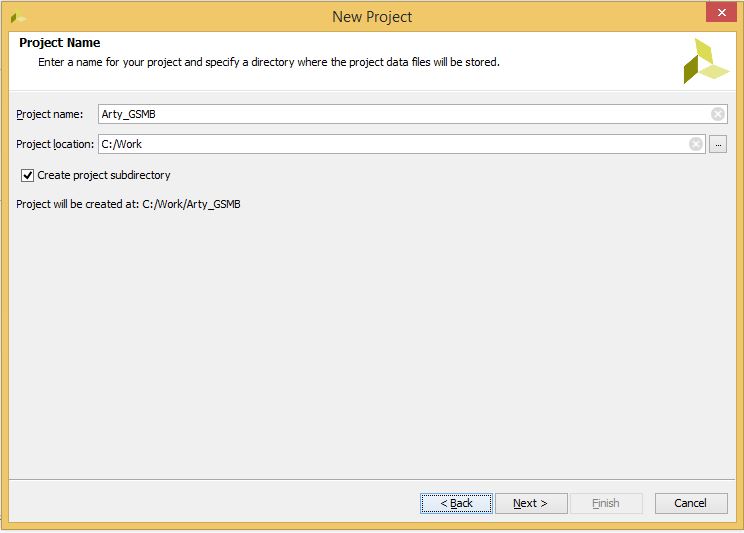
Task: Click the Vivado icon in the title bar
Action: click(x=18, y=17)
